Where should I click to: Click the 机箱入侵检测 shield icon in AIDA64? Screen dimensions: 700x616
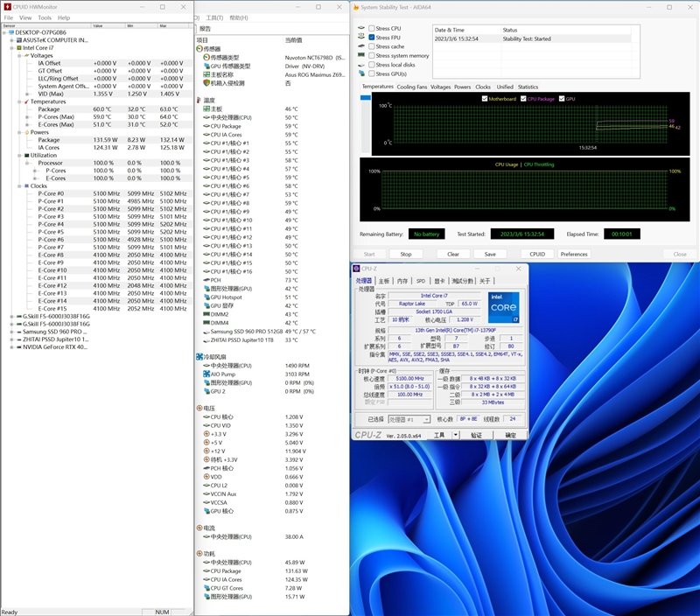(x=206, y=83)
